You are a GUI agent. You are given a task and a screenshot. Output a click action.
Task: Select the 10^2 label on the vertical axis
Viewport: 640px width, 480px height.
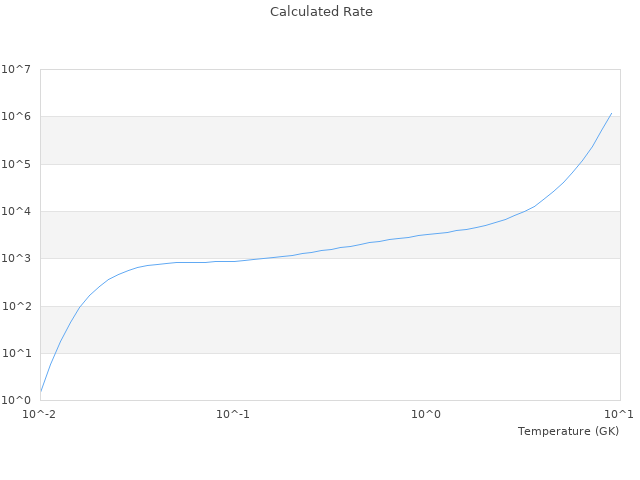[16, 306]
